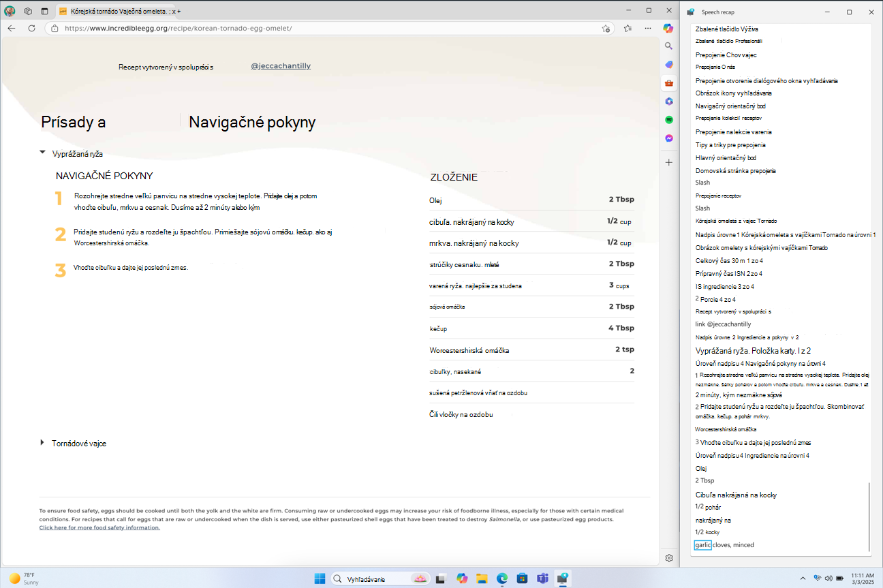Open sidebar settings gear icon

coord(669,558)
